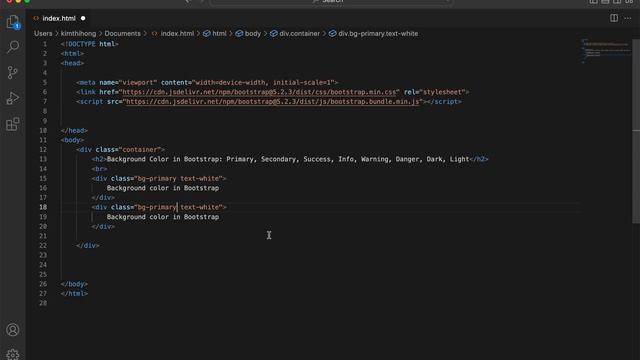The height and width of the screenshot is (360, 640).
Task: Click the opening <body> tag
Action: tap(72, 140)
